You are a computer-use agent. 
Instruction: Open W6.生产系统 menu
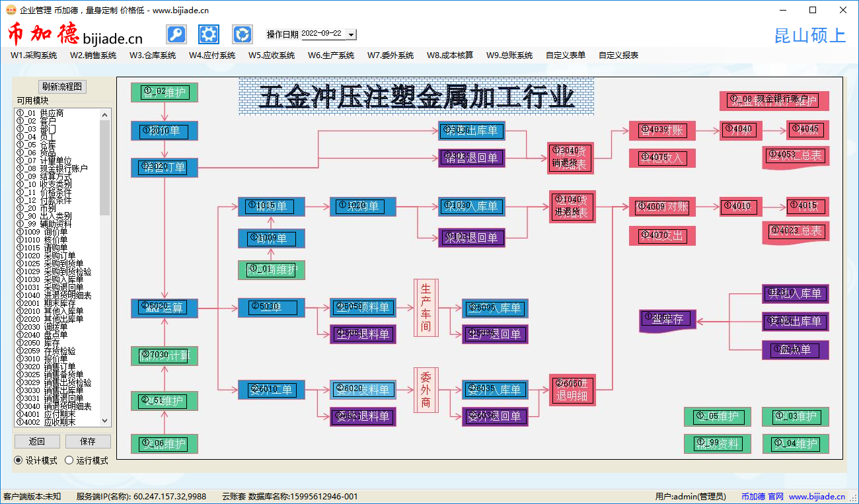point(331,55)
